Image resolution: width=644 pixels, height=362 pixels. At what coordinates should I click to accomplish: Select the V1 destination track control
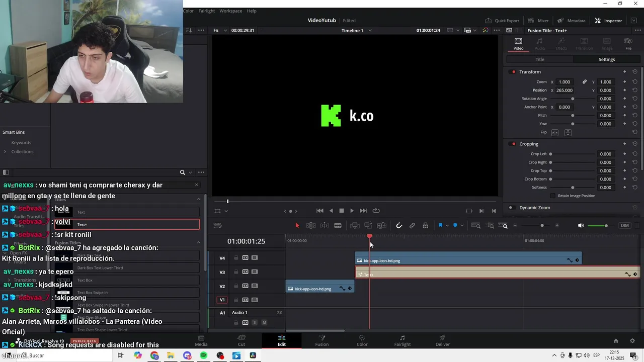coord(222,300)
